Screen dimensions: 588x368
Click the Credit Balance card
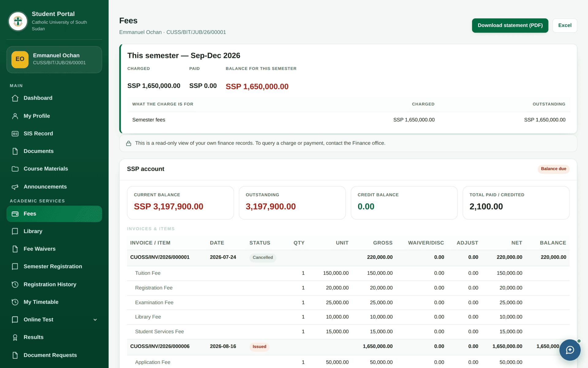coord(404,203)
